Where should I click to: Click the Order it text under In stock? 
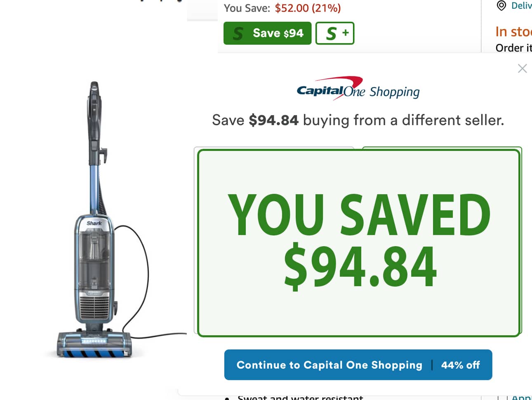513,48
